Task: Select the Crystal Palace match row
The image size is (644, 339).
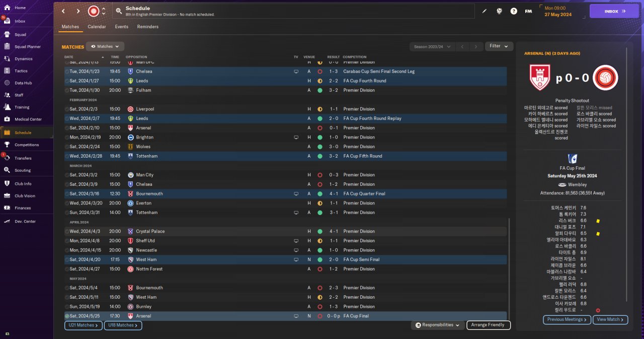Action: click(285, 232)
